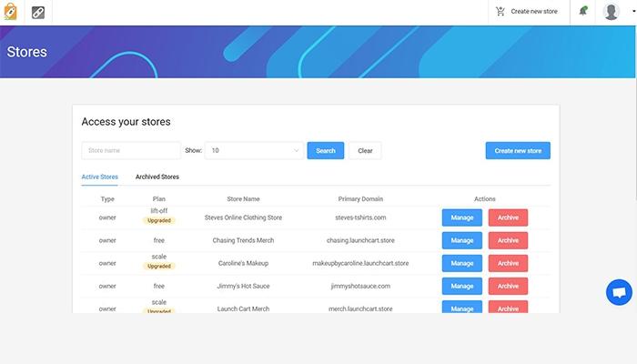Click the Upgraded badge in Caroline's Makeup row
Screen dimensions: 637x364
[x=159, y=266]
